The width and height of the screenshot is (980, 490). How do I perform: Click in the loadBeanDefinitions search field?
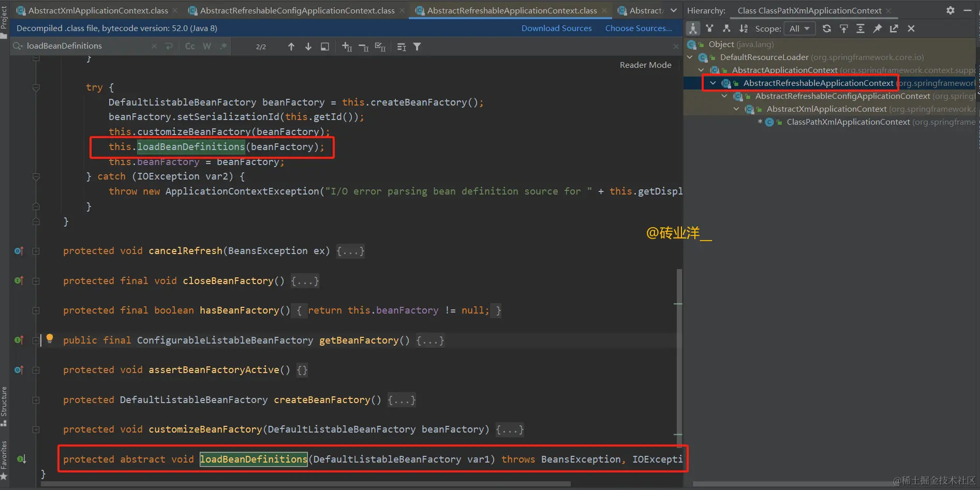point(85,46)
